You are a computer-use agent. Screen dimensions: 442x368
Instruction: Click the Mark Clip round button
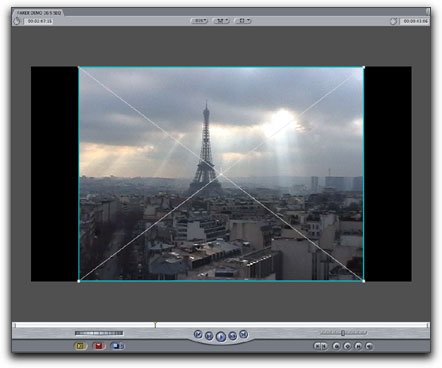pyautogui.click(x=358, y=346)
